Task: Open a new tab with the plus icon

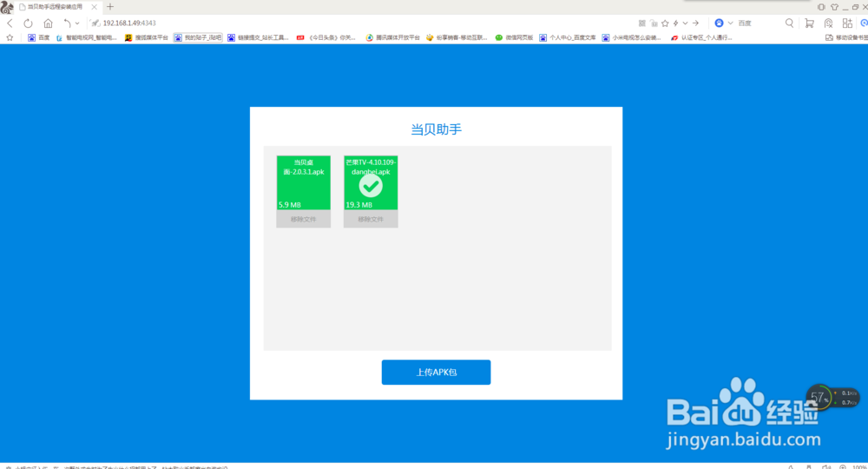Action: click(110, 7)
